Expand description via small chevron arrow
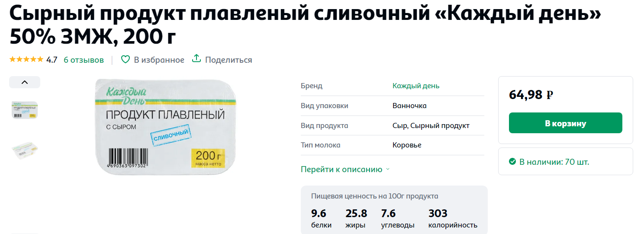The width and height of the screenshot is (644, 234). click(388, 170)
